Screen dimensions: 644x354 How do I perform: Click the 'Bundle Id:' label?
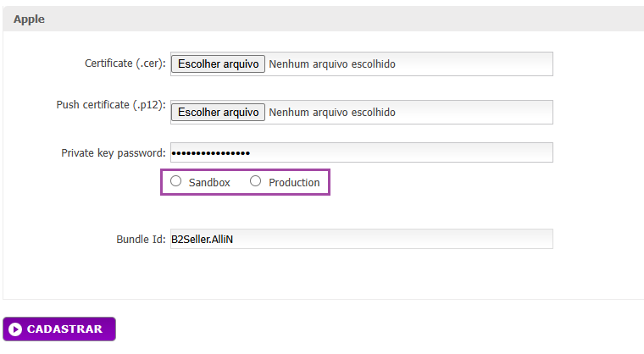click(x=140, y=239)
